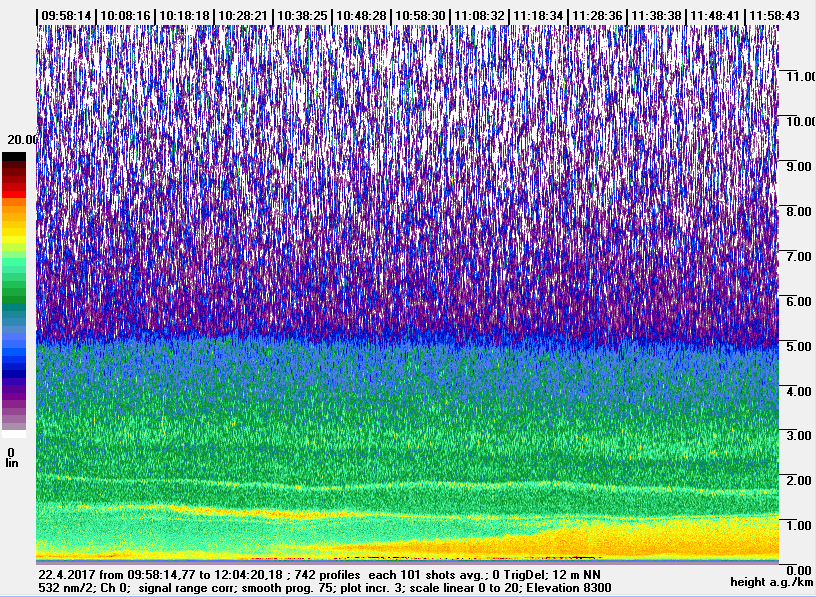The width and height of the screenshot is (816, 597).
Task: Select the 8.00 height axis label
Action: click(797, 211)
